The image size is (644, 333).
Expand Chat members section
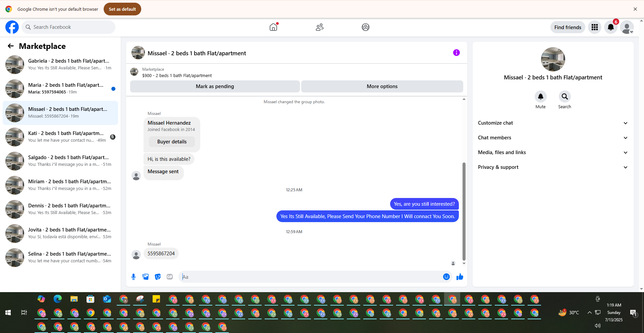tap(553, 138)
